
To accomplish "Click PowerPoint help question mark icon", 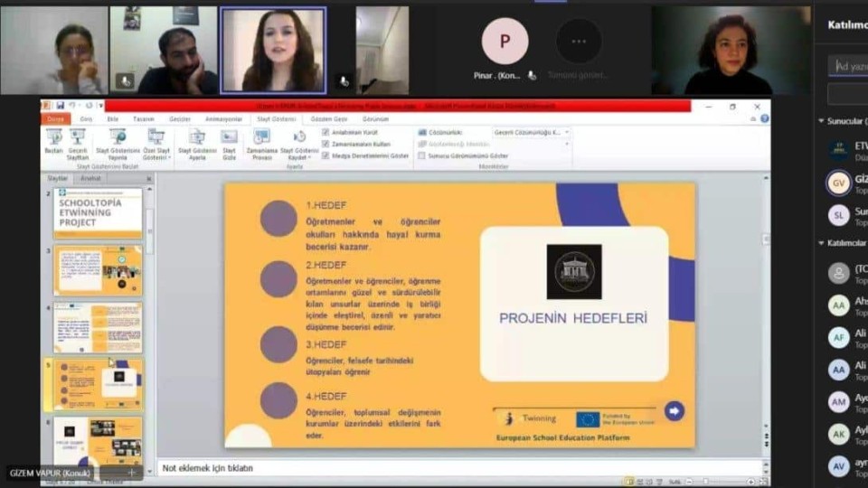I will (765, 118).
